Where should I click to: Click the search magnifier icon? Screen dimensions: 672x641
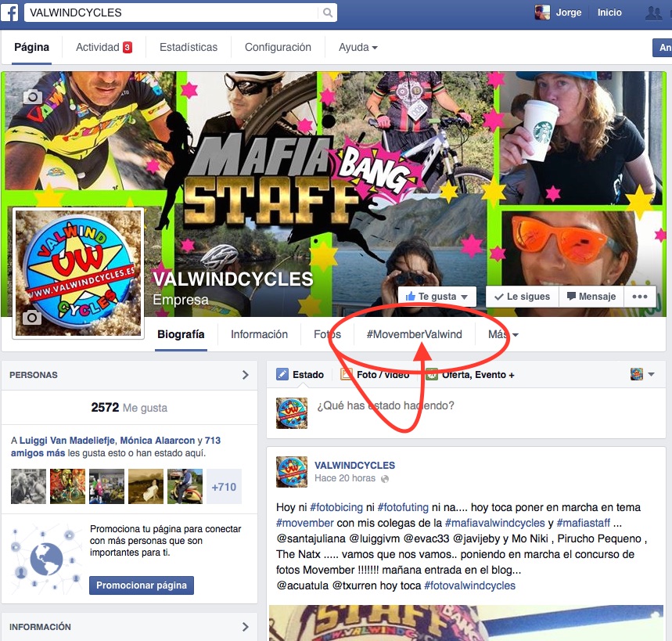click(x=328, y=13)
